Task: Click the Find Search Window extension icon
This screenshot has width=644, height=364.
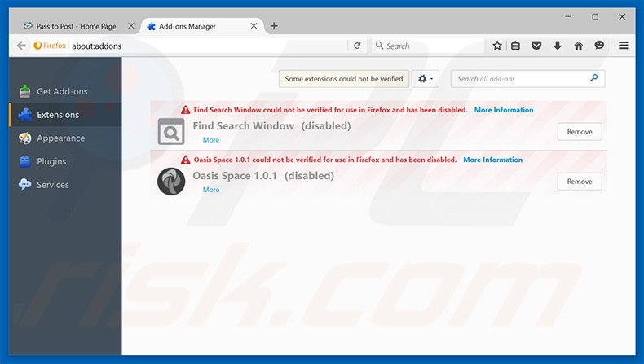Action: coord(171,131)
